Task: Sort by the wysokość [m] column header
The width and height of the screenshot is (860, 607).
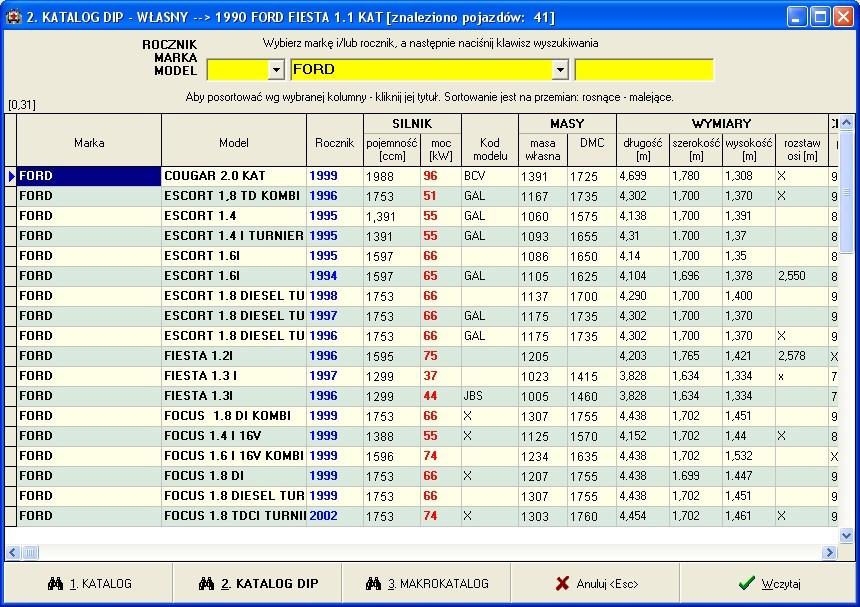Action: (x=749, y=149)
